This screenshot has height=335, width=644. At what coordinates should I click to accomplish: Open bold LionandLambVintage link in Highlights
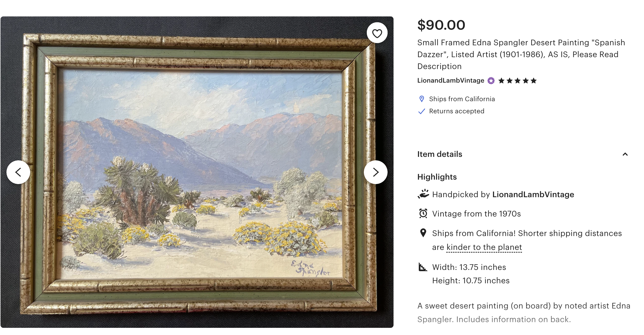point(533,194)
